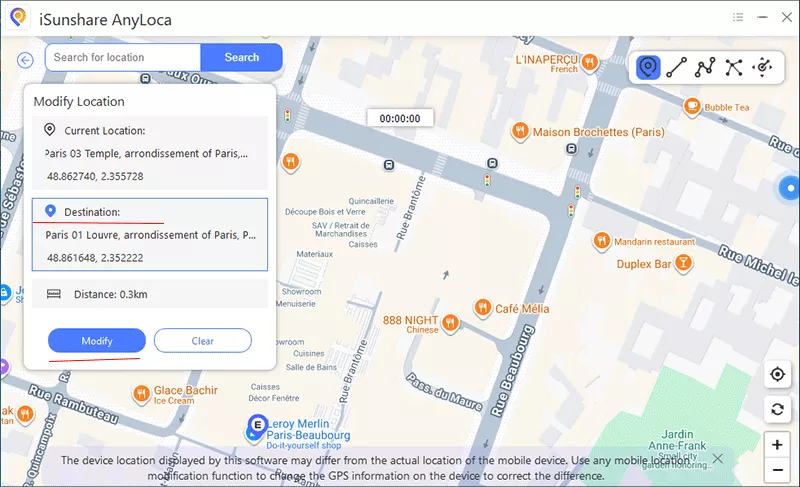Screen dimensions: 800x487
Task: Click the Destination pin icon in panel
Action: [x=51, y=211]
